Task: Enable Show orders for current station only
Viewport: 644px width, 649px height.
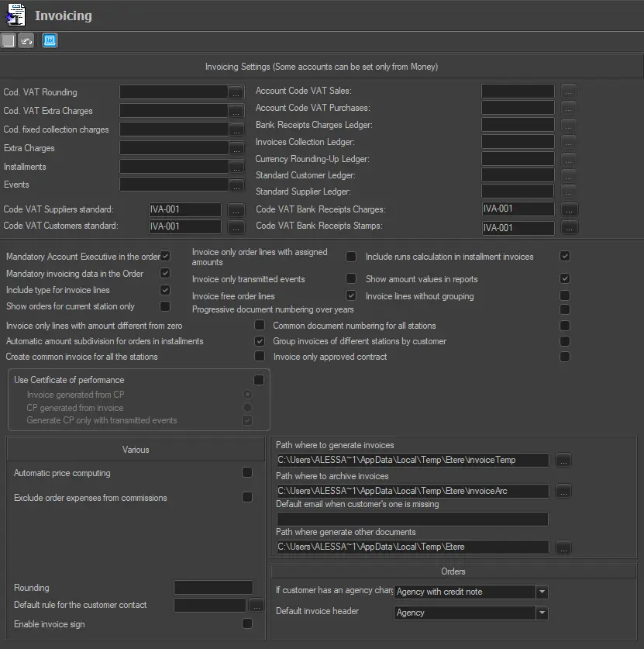Action: tap(165, 307)
